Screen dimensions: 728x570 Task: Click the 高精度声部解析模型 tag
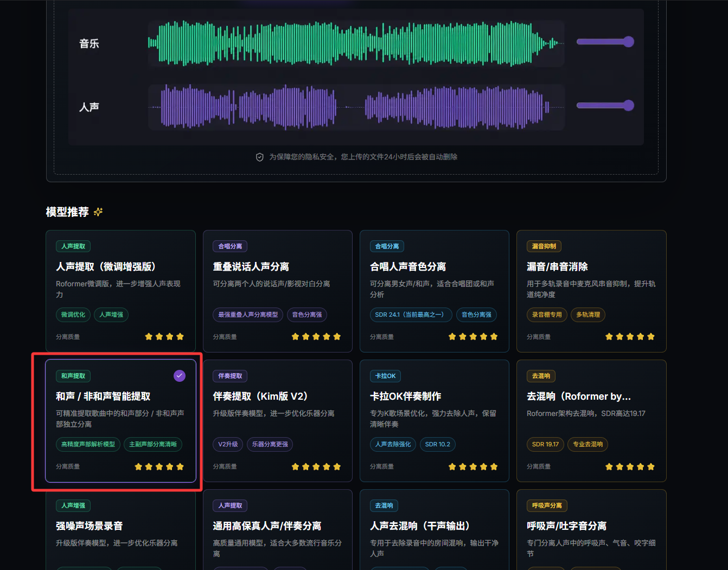point(88,444)
